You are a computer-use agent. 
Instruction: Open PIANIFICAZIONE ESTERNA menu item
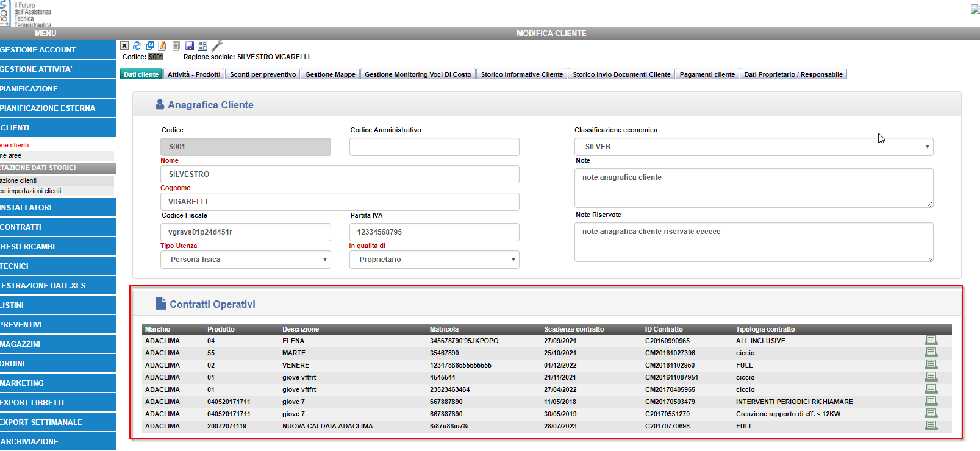pos(58,108)
